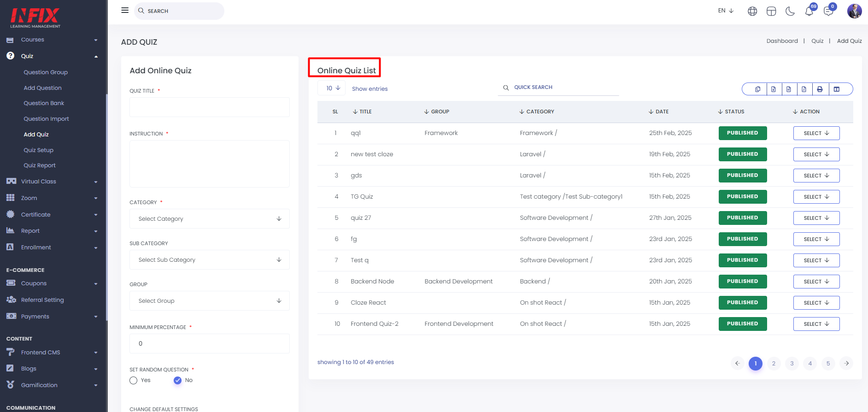Open the notifications bell
The height and width of the screenshot is (412, 868).
click(809, 11)
